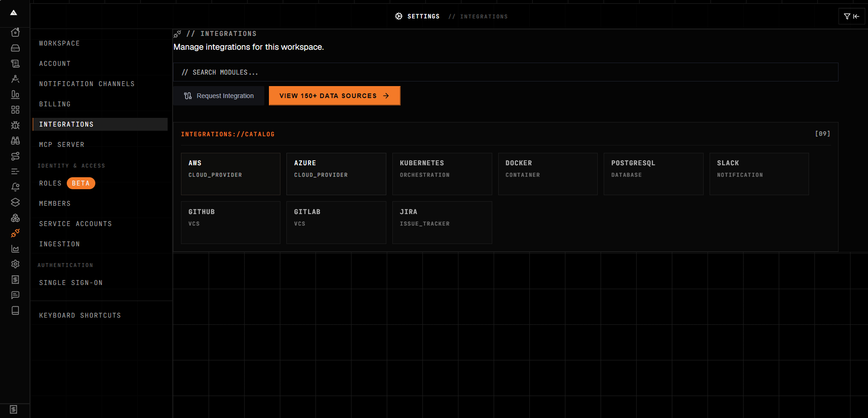Open Roles Beta settings
868x418 pixels.
(100, 183)
